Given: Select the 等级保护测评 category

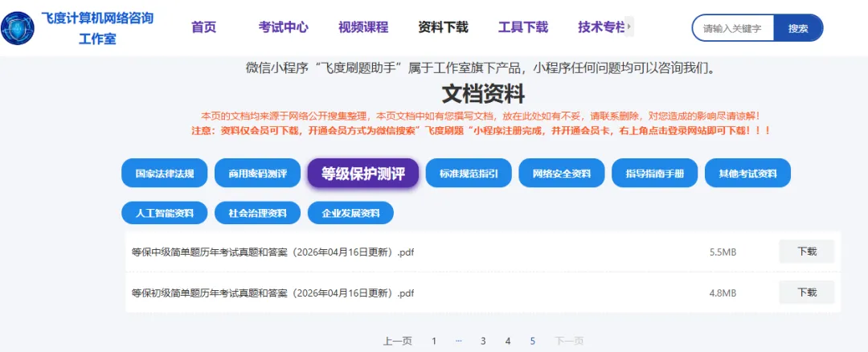Looking at the screenshot, I should coord(363,174).
